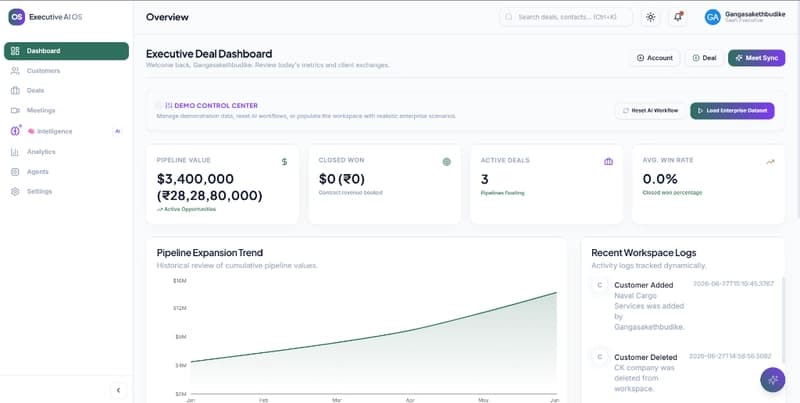Screen dimensions: 800x403
Task: Collapse the sidebar with the chevron button
Action: pyautogui.click(x=118, y=390)
